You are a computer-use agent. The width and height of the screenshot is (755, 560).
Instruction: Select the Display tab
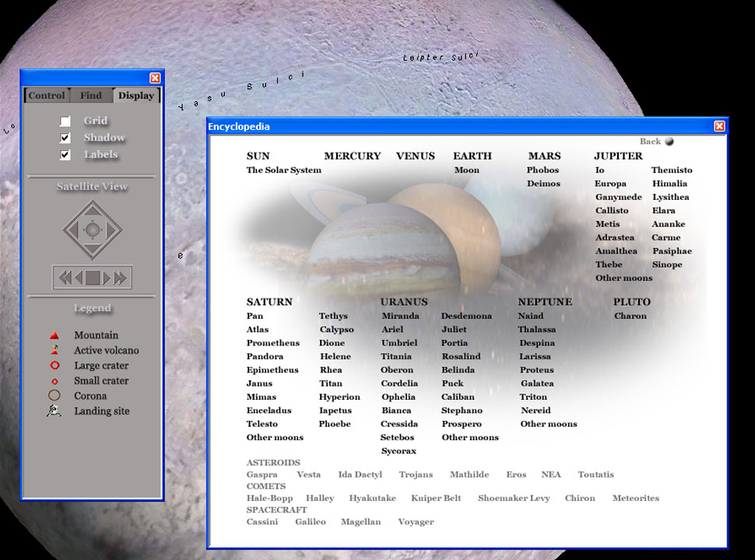(135, 95)
